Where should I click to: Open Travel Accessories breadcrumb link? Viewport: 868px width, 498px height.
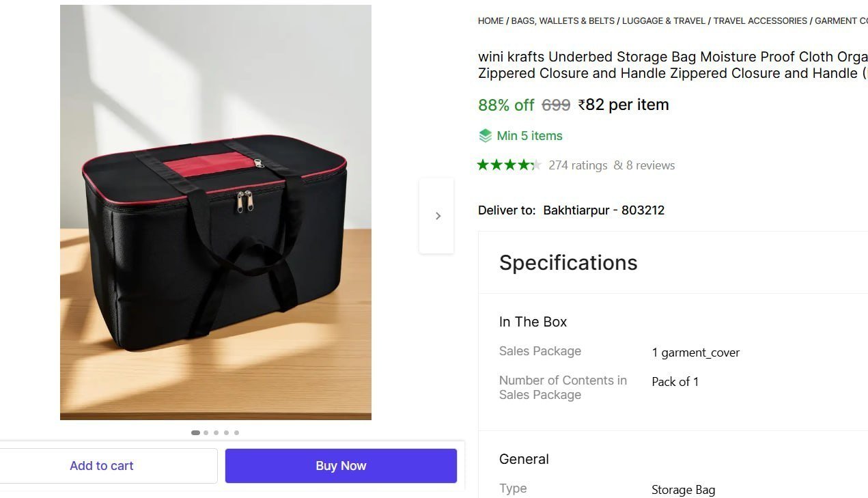click(760, 21)
